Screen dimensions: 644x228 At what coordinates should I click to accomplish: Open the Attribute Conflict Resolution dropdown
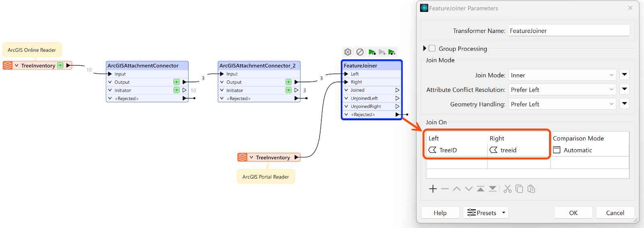point(562,90)
